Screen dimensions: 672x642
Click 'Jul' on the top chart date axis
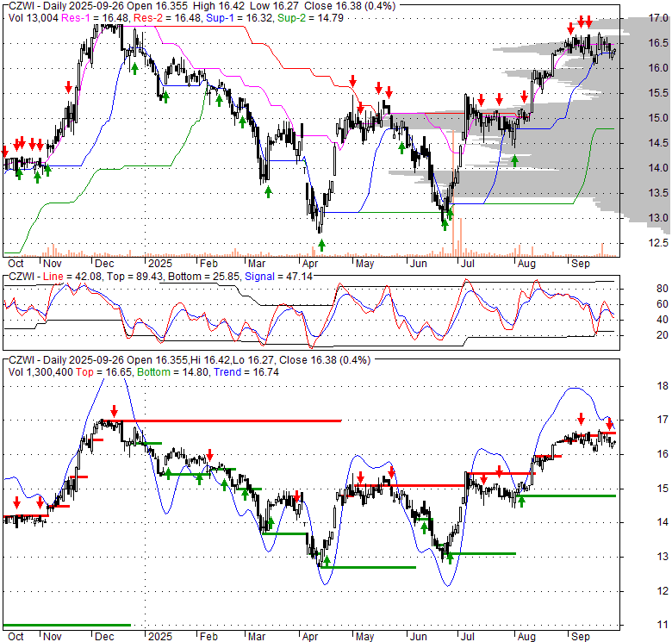click(467, 264)
